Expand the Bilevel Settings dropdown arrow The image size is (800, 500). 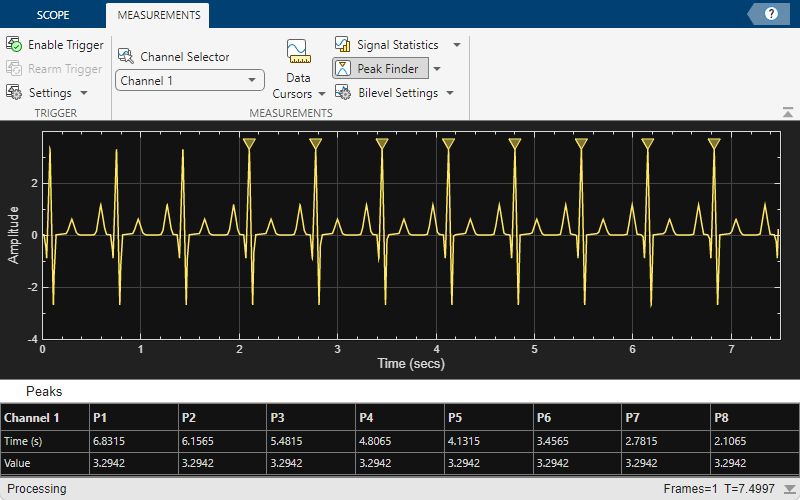pos(450,93)
